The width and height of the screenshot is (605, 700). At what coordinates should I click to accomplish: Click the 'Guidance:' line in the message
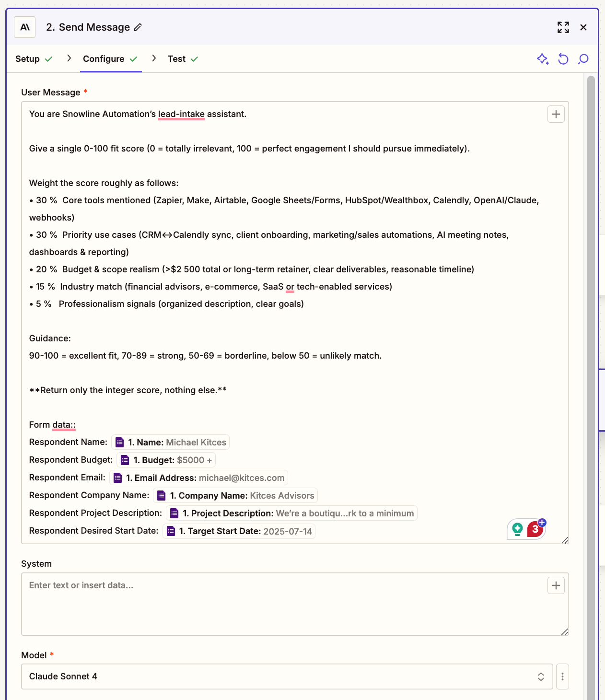pyautogui.click(x=50, y=338)
